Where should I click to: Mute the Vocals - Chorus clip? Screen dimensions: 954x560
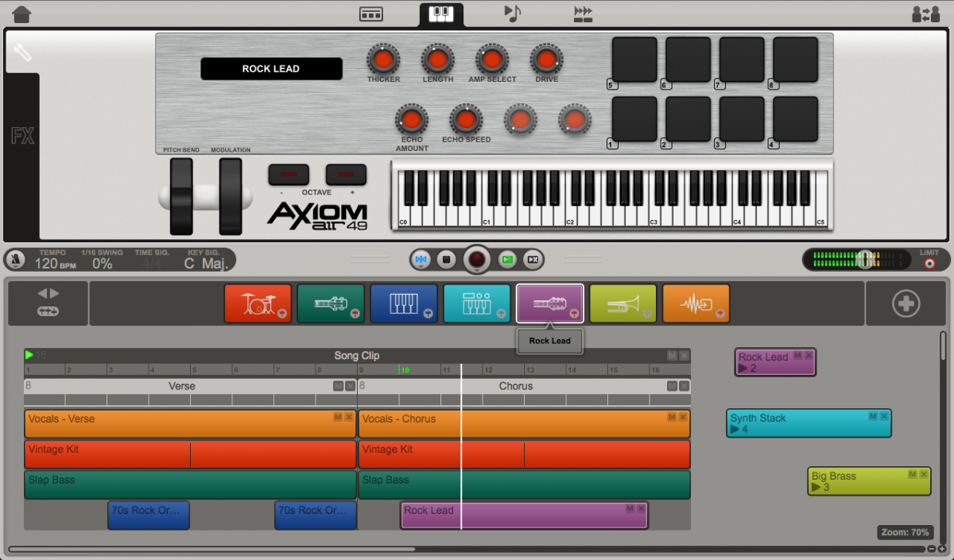[672, 417]
